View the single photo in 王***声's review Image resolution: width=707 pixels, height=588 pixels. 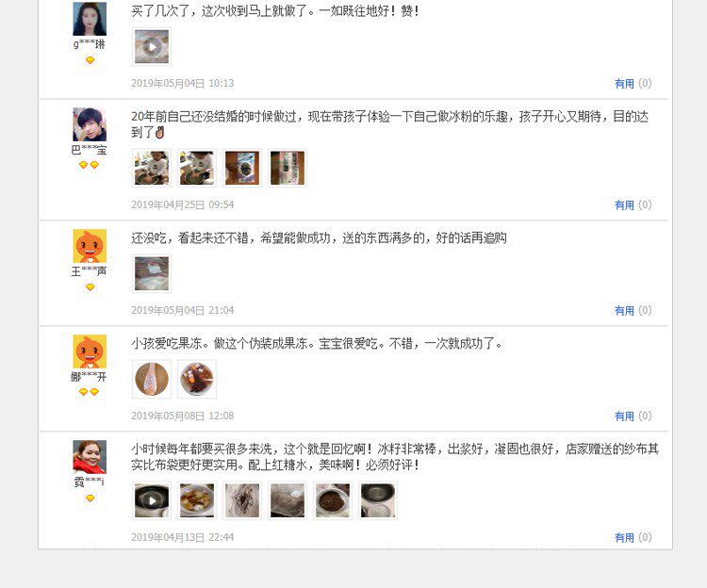[152, 273]
